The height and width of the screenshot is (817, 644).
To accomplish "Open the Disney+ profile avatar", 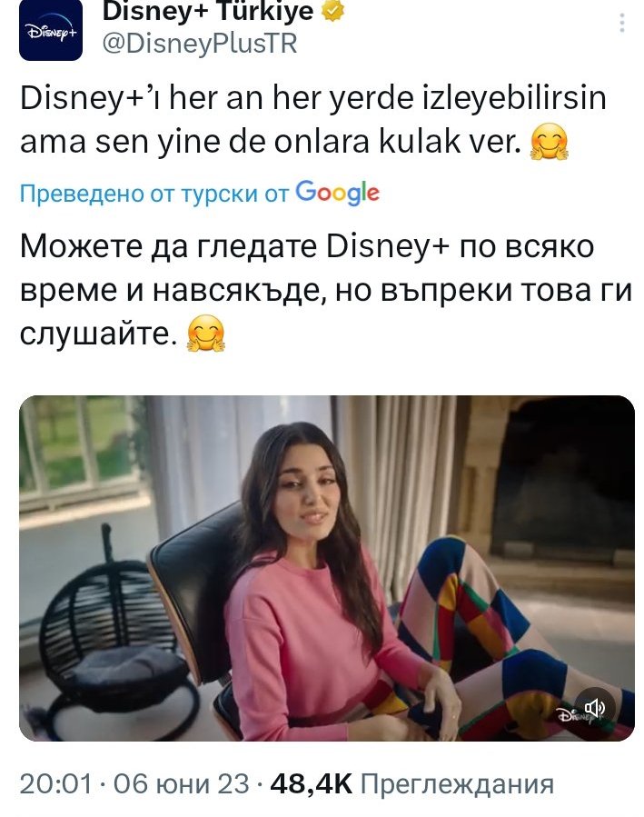I will [x=51, y=30].
